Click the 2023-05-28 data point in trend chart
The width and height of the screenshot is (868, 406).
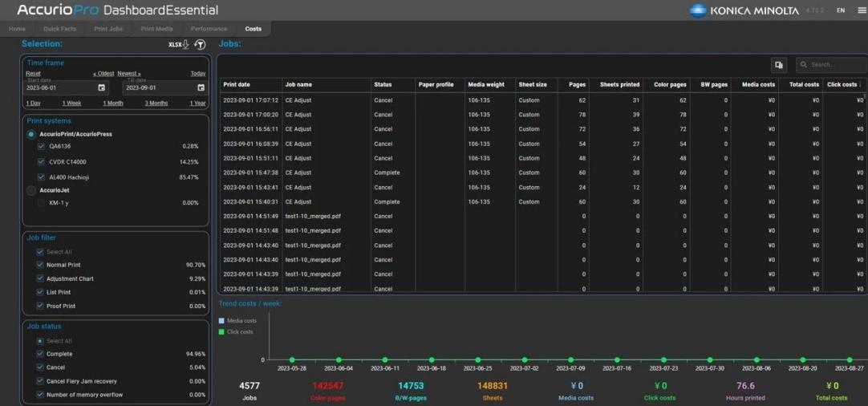292,360
